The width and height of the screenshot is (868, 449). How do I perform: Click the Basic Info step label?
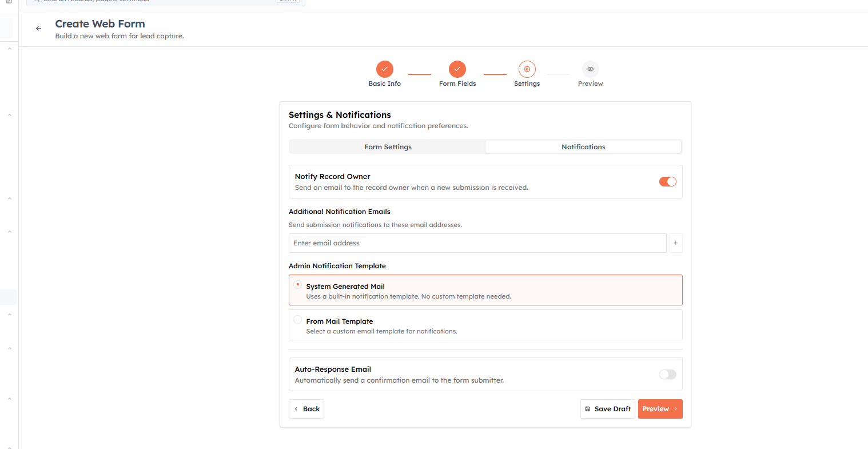click(x=385, y=84)
